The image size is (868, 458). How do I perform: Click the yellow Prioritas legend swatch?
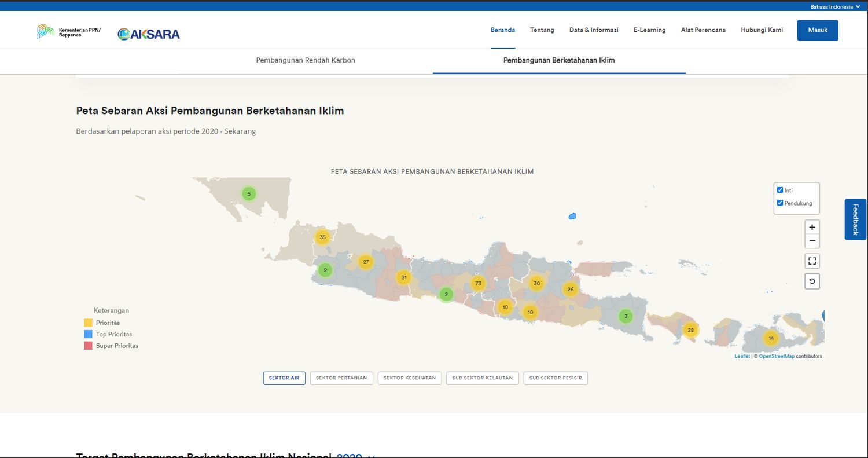[x=88, y=323]
